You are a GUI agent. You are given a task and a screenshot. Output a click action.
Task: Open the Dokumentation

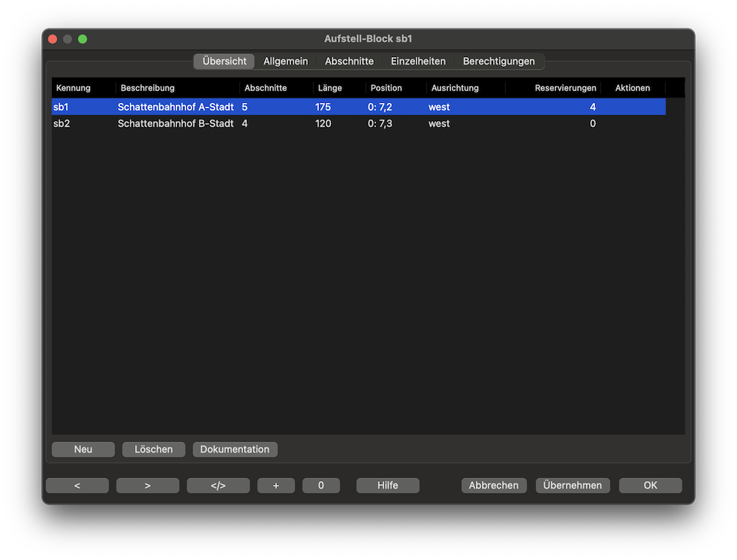[x=235, y=449]
